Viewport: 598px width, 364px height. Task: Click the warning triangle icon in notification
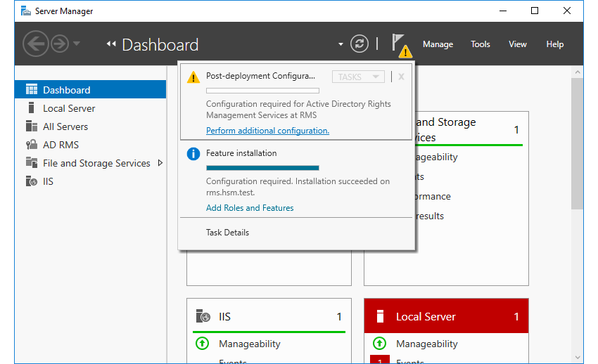193,77
